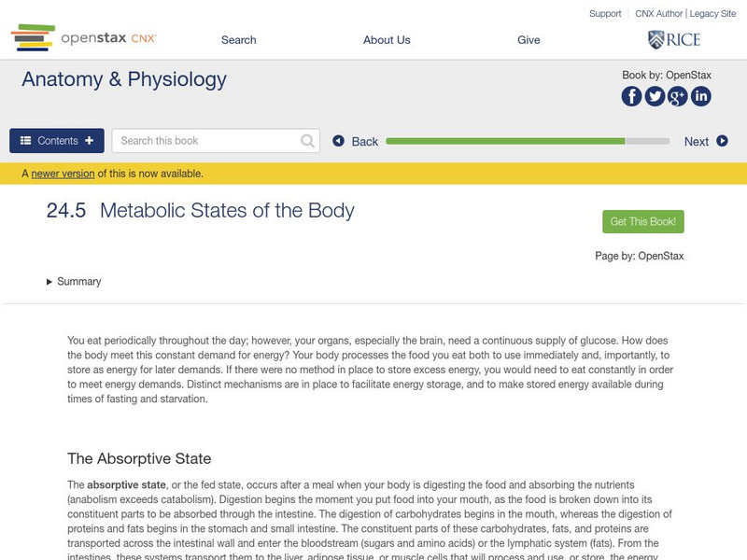Share the book on Facebook
Screen dimensions: 747x560
631,96
